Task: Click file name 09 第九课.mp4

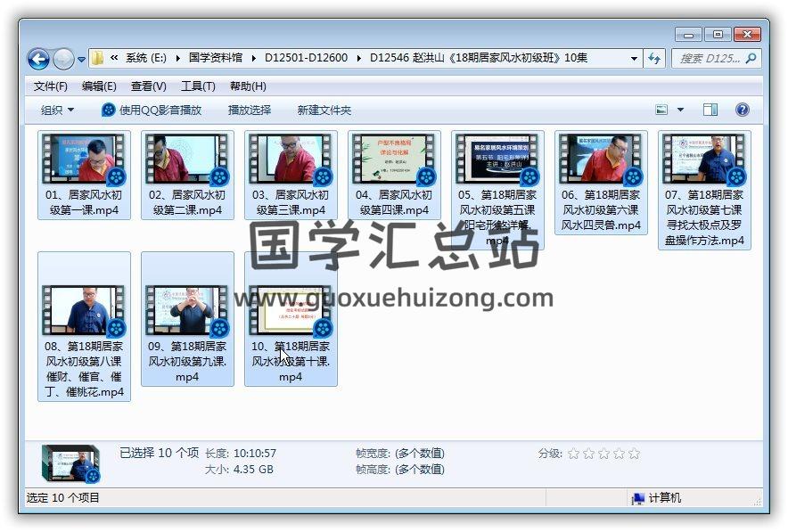Action: pos(187,362)
